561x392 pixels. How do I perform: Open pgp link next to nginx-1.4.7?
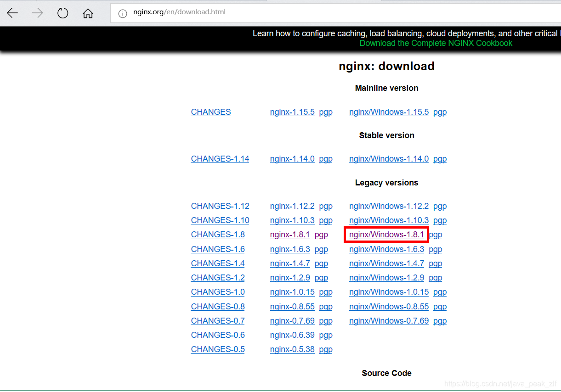pyautogui.click(x=321, y=263)
